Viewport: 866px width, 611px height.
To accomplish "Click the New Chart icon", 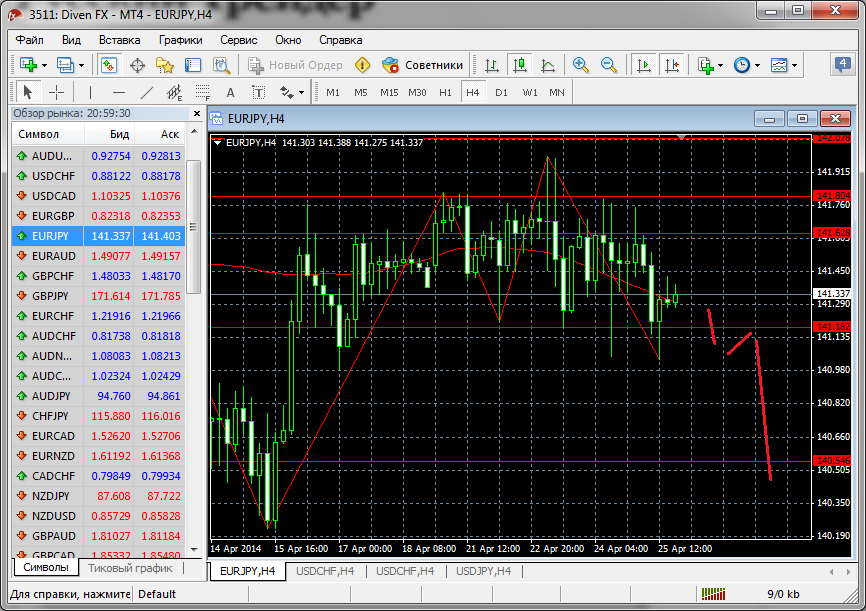I will point(28,65).
